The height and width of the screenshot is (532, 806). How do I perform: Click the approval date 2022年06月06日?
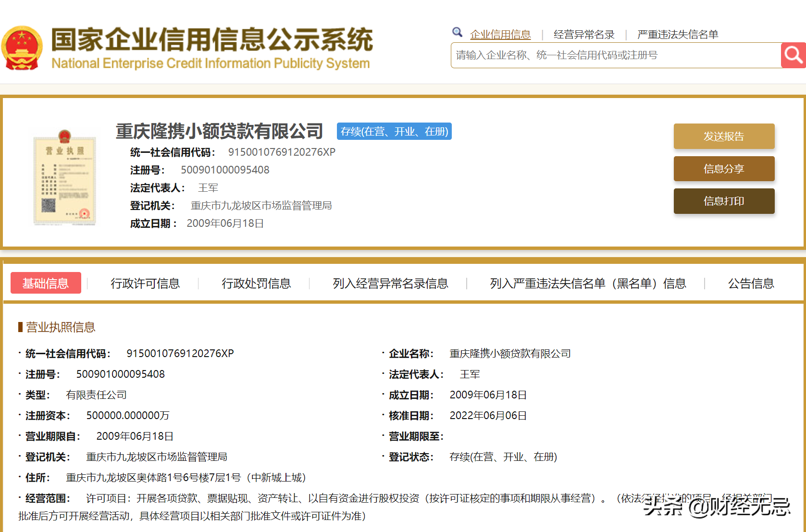(x=488, y=415)
